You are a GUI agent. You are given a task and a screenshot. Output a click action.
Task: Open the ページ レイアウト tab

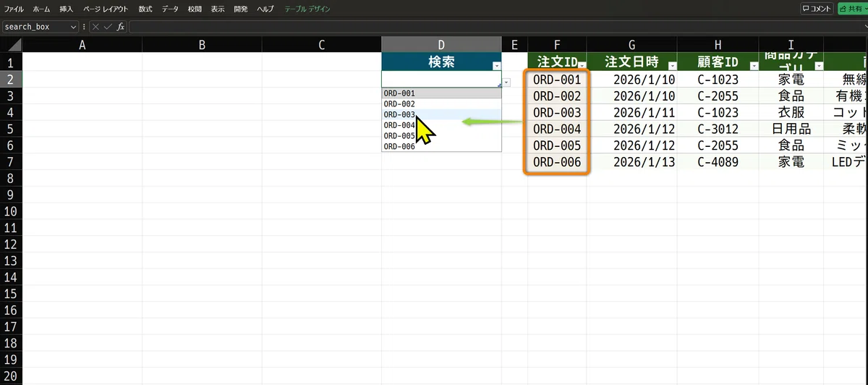[x=106, y=9]
